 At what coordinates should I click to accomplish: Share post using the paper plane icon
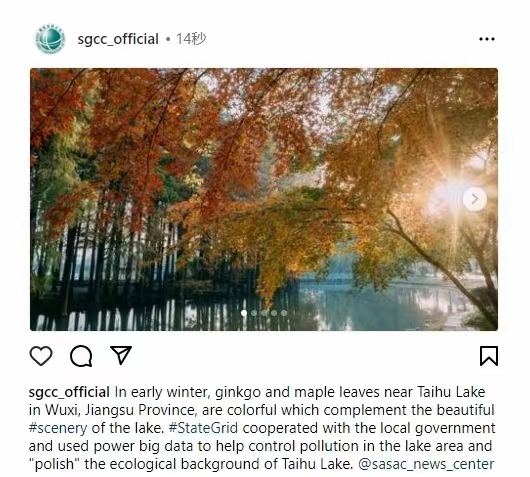pos(121,355)
